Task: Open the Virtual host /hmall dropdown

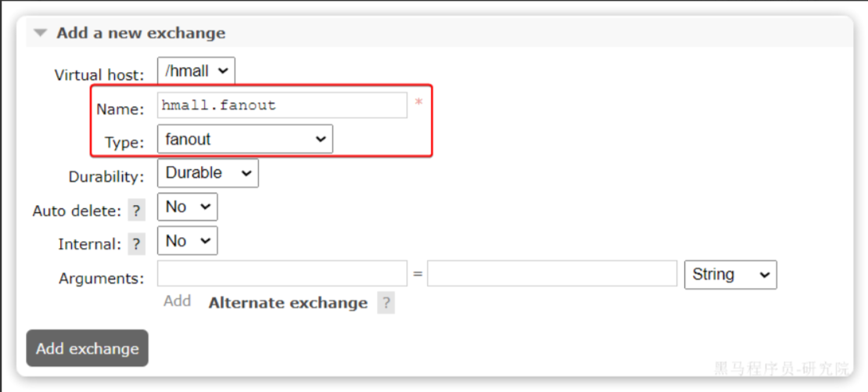Action: pos(196,71)
